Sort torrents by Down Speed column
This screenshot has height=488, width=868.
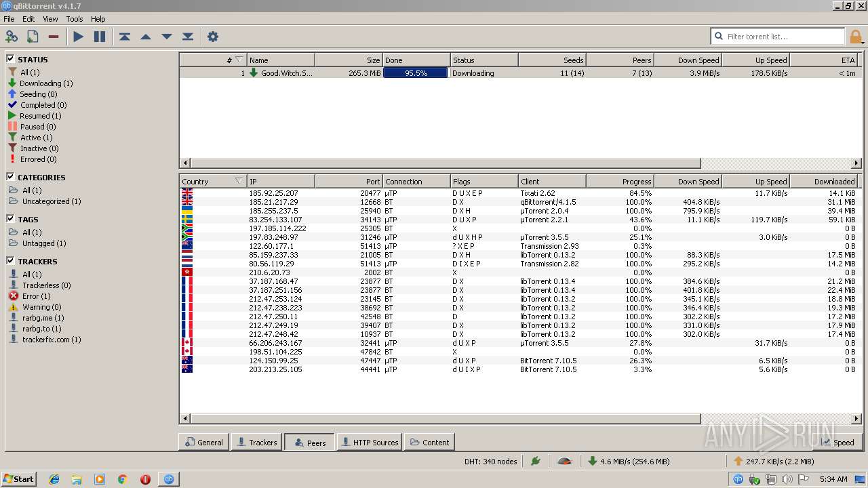click(688, 60)
